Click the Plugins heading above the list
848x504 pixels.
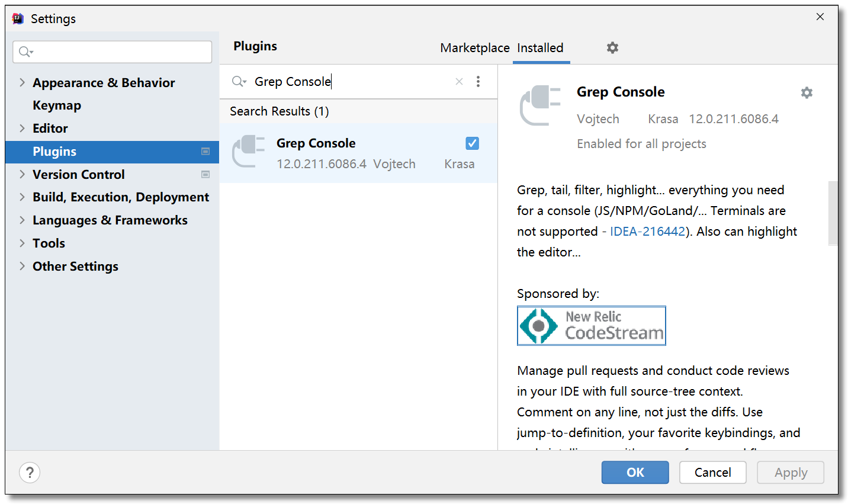point(255,46)
